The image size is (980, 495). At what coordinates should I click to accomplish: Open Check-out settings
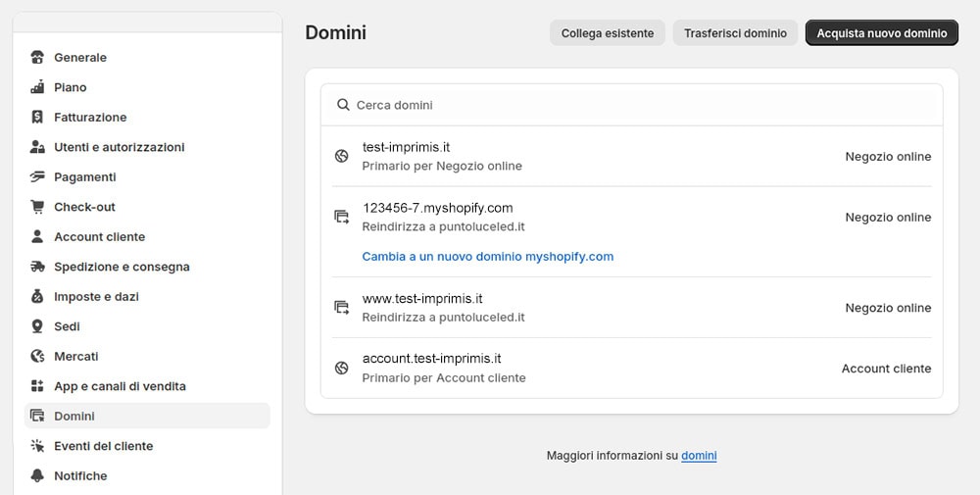click(147, 207)
